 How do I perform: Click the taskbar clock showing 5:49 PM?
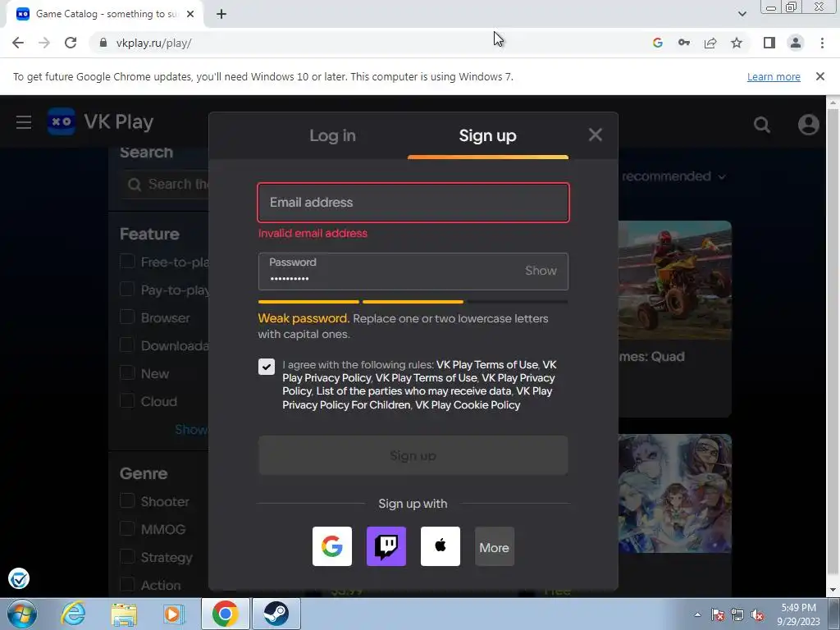pos(798,614)
